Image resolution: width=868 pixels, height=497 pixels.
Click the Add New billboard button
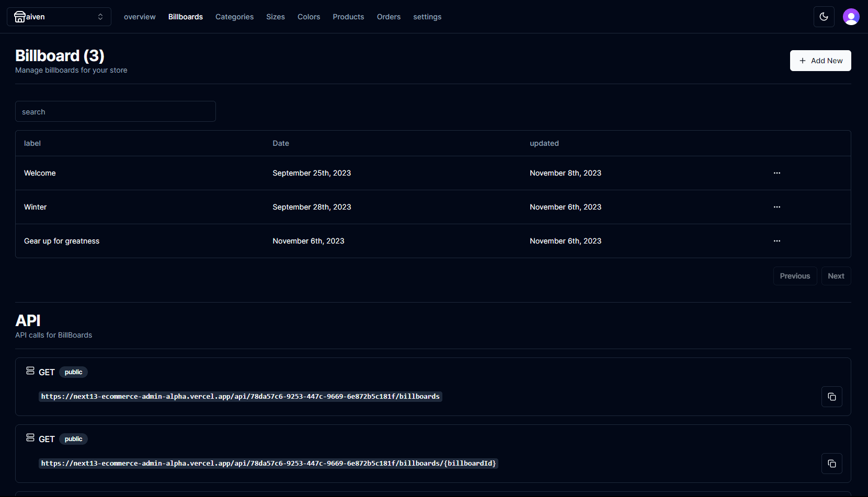tap(820, 61)
